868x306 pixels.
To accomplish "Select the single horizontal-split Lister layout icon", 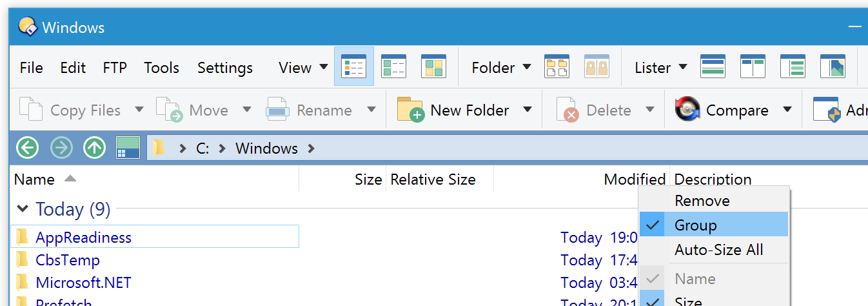I will [x=713, y=66].
